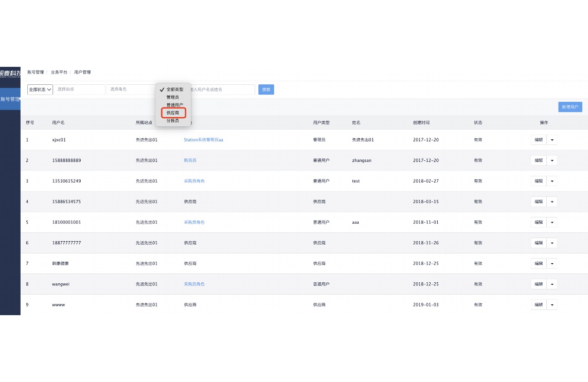Open 采购员角色 link for user 13530615249
The width and height of the screenshot is (588, 382).
coord(194,181)
